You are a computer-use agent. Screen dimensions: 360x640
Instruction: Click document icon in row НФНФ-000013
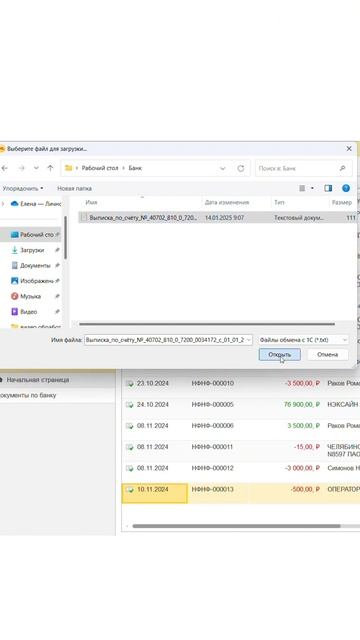pos(129,489)
